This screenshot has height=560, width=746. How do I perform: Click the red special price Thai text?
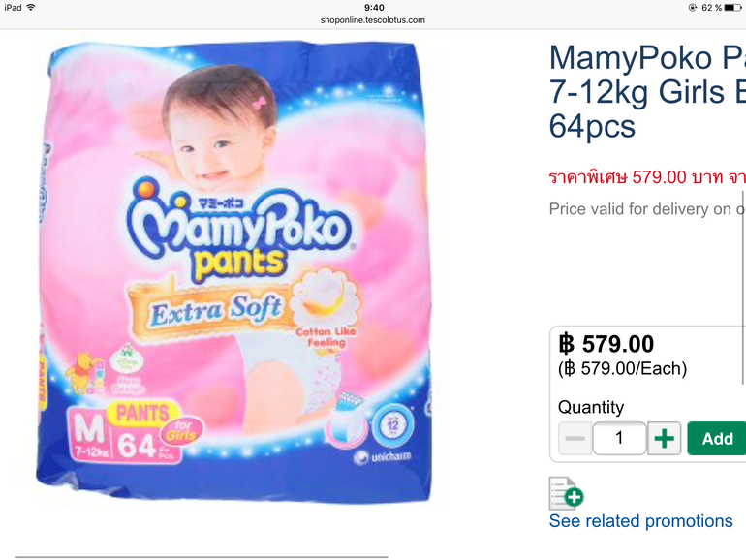pyautogui.click(x=647, y=178)
